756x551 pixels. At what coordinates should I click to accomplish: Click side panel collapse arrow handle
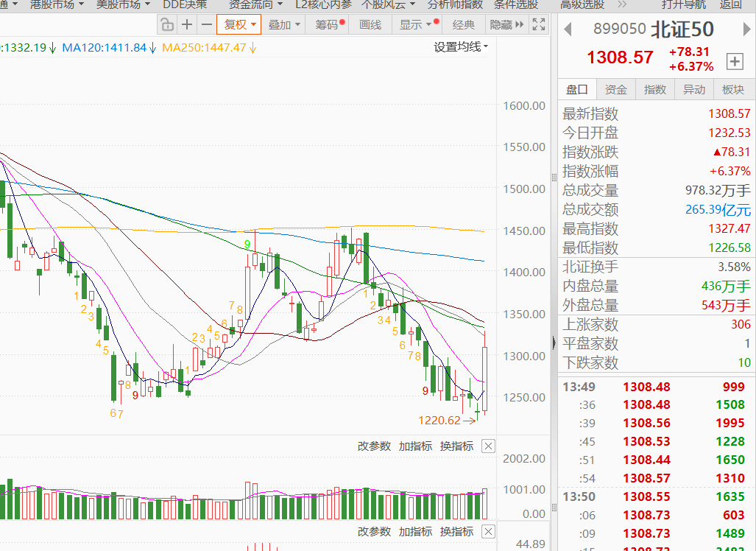(554, 343)
